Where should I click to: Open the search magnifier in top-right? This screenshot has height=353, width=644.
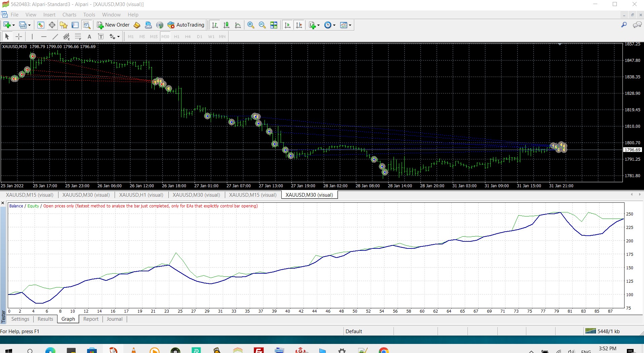pyautogui.click(x=624, y=25)
